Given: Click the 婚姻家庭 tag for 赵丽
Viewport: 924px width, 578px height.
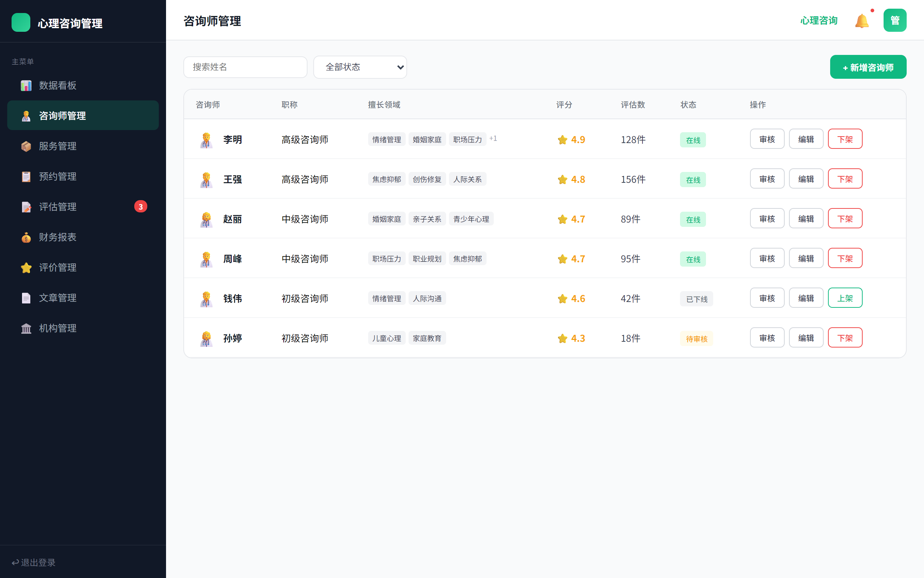Looking at the screenshot, I should 387,219.
